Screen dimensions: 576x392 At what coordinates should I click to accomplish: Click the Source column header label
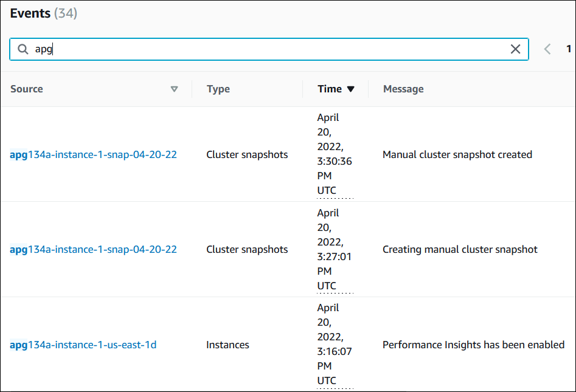[27, 89]
